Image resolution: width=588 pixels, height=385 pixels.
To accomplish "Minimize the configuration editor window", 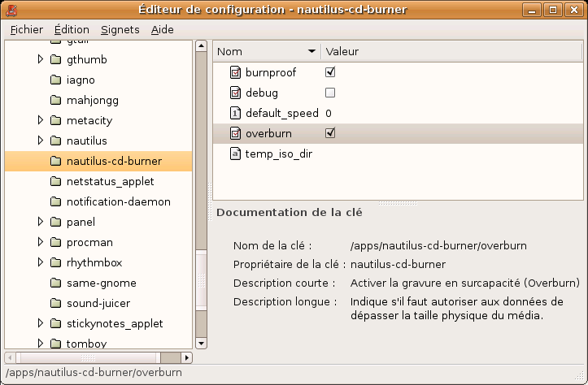I will click(532, 10).
